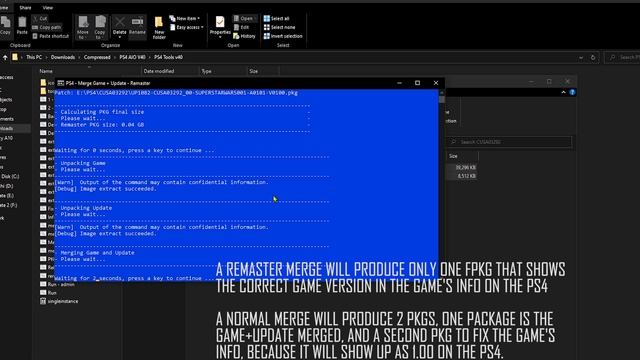Click the Up one level arrow

pyautogui.click(x=5, y=58)
